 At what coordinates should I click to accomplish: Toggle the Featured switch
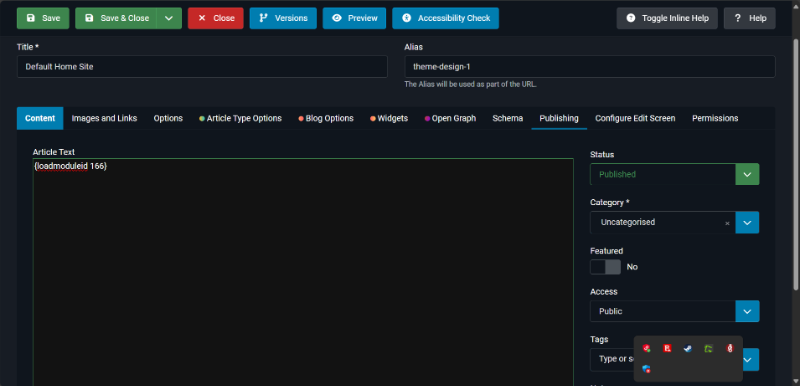pos(606,267)
